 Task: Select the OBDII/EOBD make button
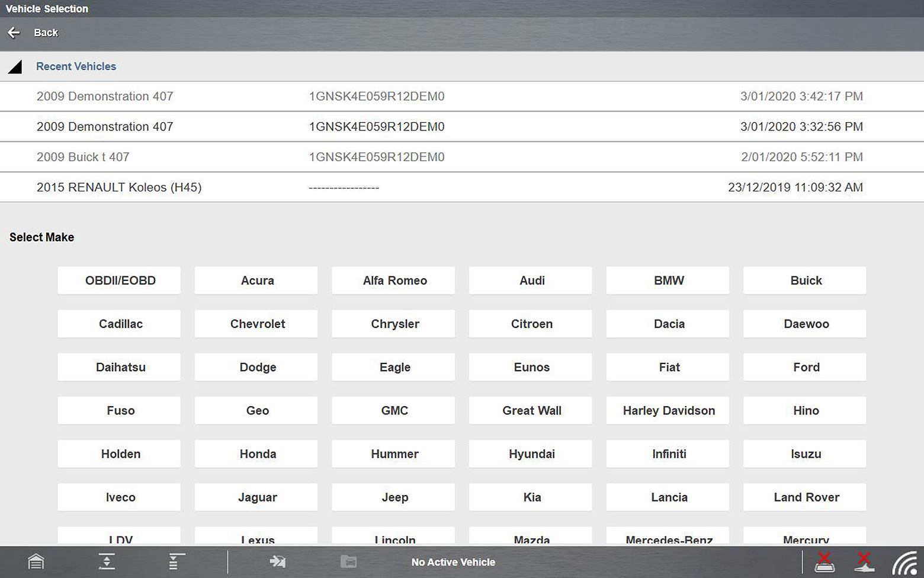(120, 280)
